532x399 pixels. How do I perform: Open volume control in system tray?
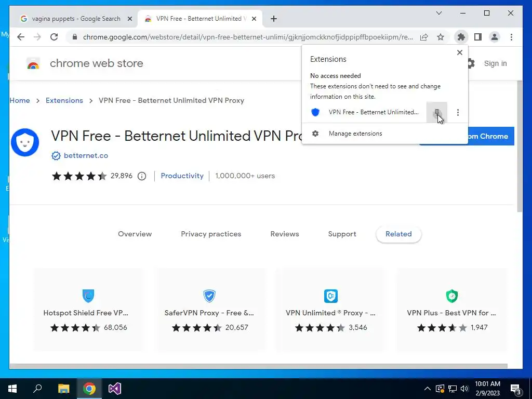(464, 389)
